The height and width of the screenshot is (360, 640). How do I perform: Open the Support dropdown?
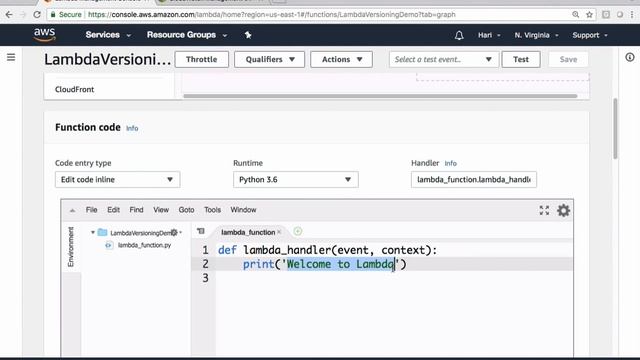(x=590, y=35)
